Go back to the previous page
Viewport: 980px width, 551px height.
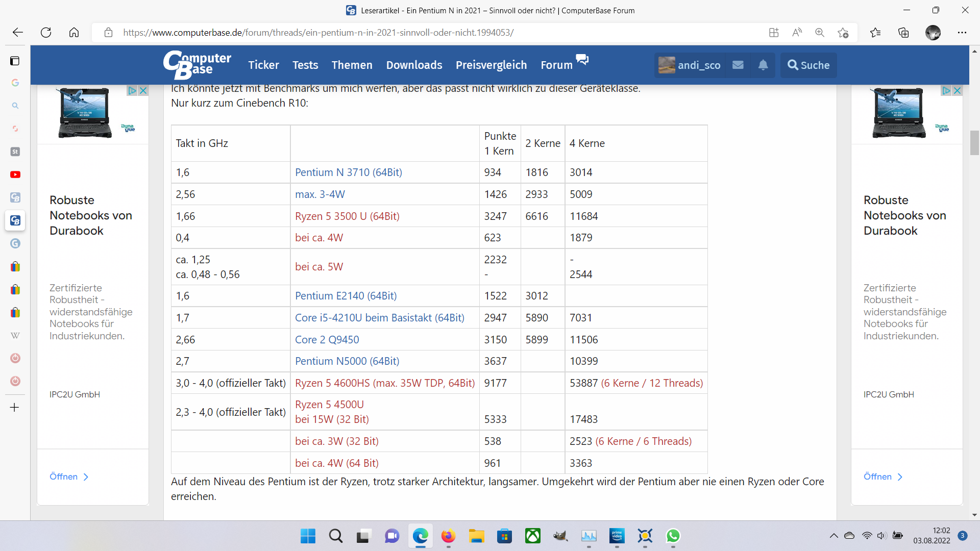tap(18, 33)
